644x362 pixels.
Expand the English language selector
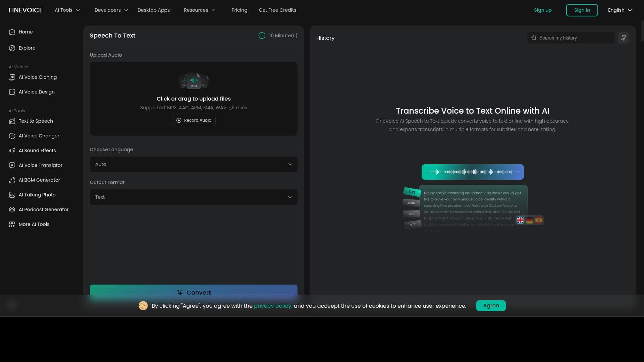[620, 10]
